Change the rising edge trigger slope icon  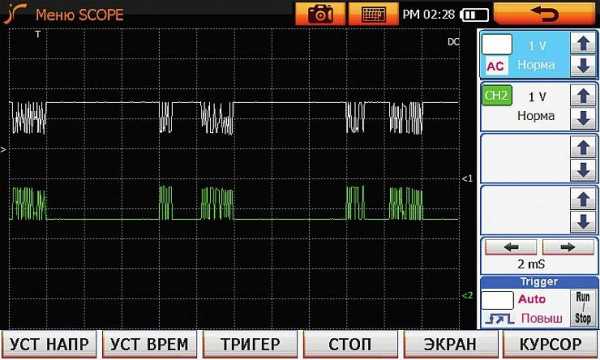click(x=499, y=318)
